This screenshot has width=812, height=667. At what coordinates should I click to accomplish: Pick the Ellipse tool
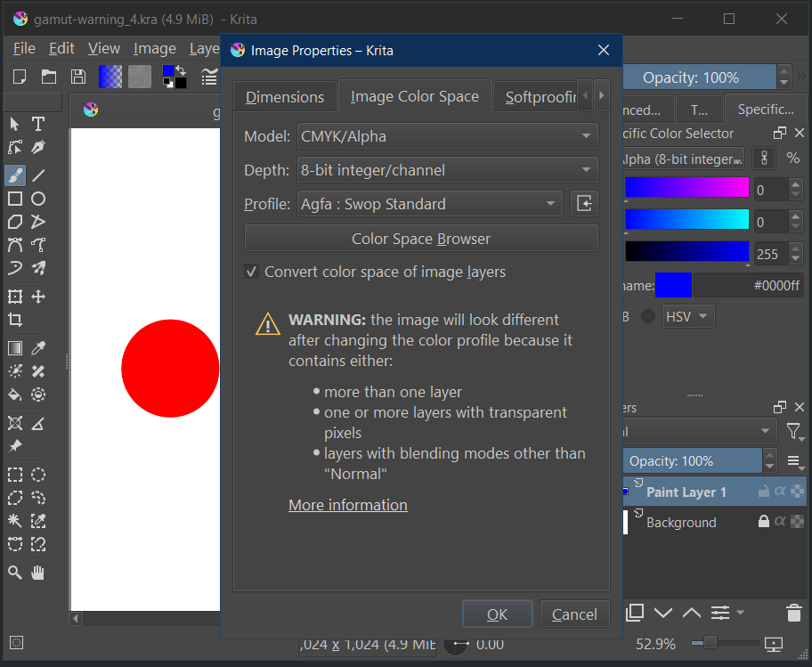pos(38,199)
